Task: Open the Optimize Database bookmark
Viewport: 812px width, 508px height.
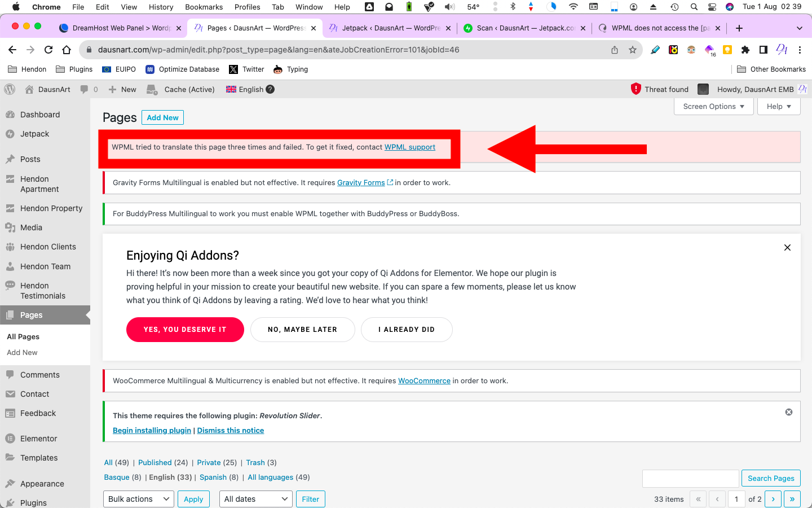Action: point(182,69)
